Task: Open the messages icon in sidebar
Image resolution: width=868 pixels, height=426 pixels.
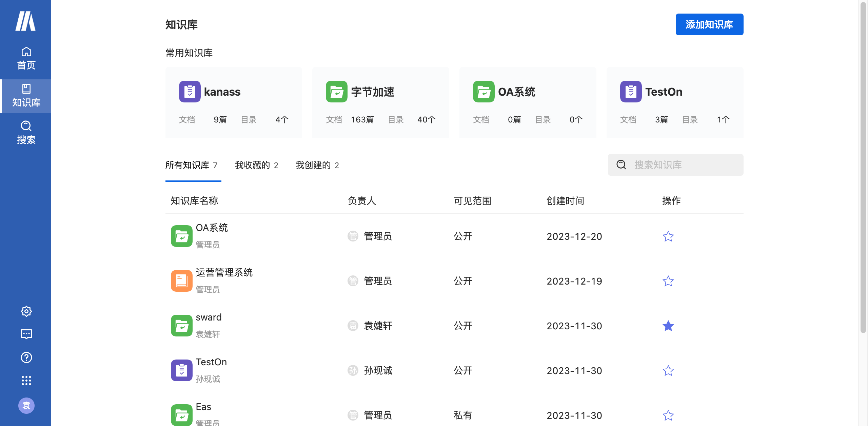Action: coord(26,334)
